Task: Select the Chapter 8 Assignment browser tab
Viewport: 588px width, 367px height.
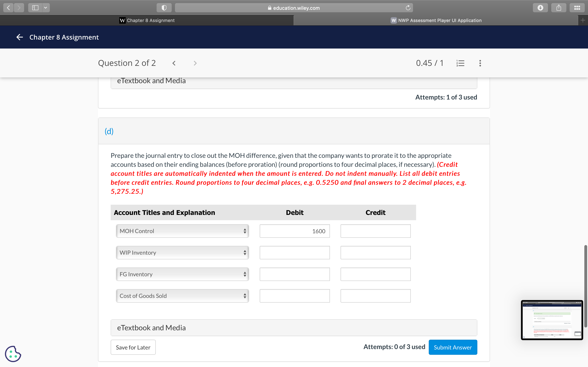Action: [x=147, y=20]
